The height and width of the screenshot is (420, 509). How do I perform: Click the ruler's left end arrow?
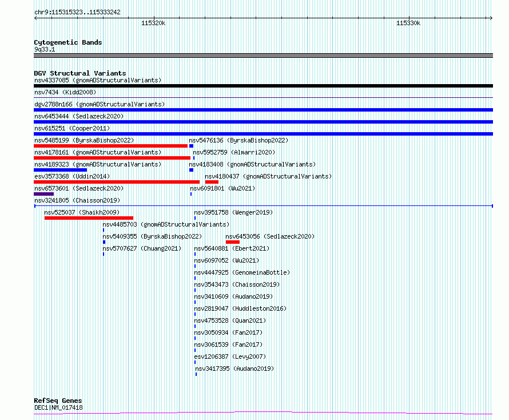click(x=35, y=18)
